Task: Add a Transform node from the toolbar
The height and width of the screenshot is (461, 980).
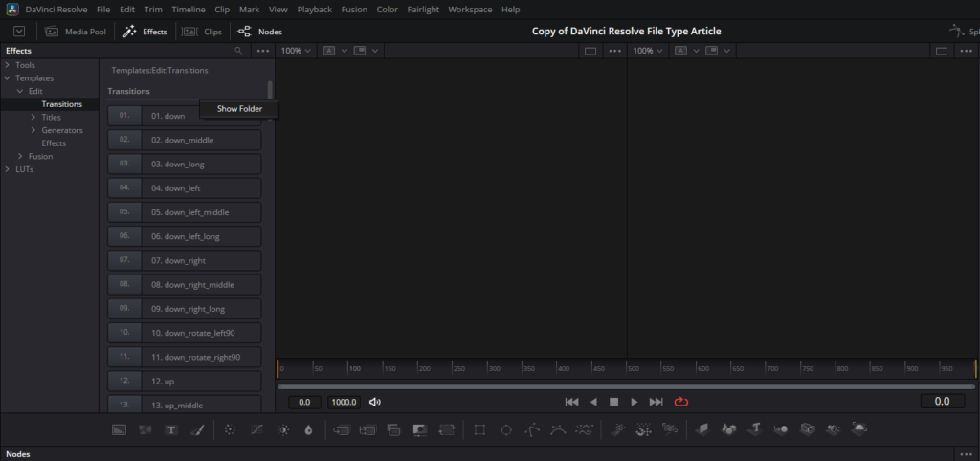Action: tap(447, 429)
